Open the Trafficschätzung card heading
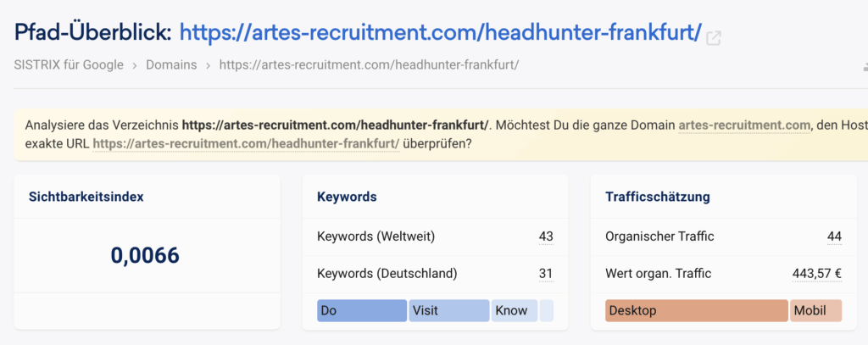868x345 pixels. (x=658, y=197)
